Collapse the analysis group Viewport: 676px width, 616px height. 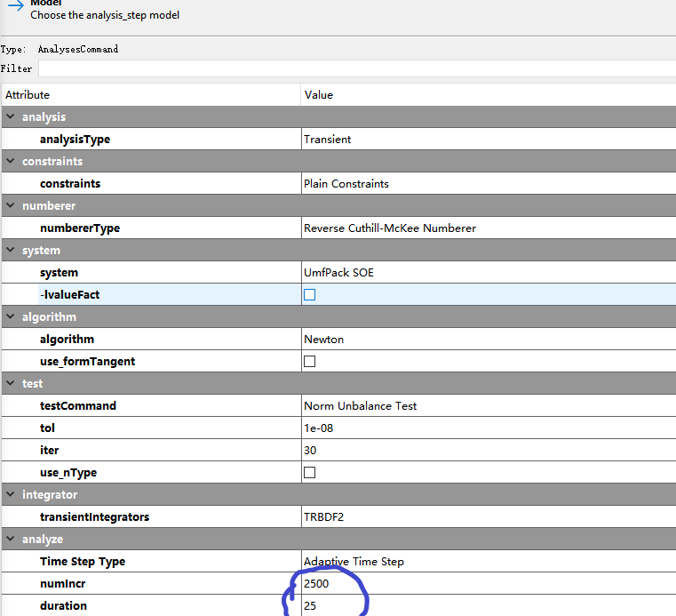click(11, 117)
